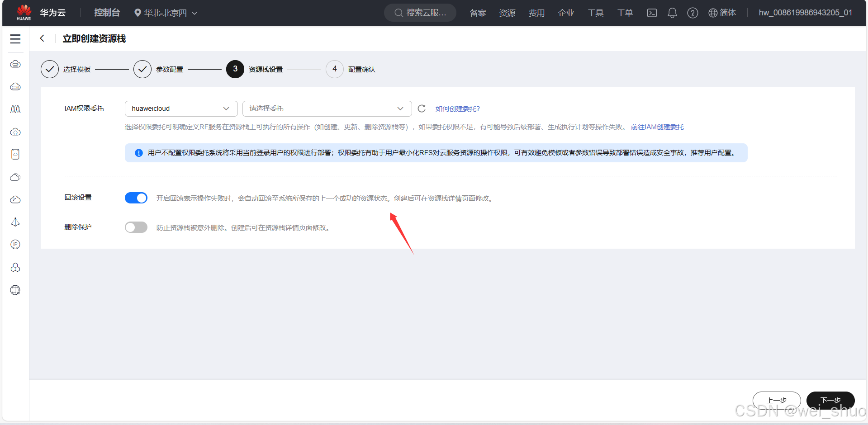The height and width of the screenshot is (425, 868).
Task: Open the 费用 menu item
Action: click(x=536, y=13)
